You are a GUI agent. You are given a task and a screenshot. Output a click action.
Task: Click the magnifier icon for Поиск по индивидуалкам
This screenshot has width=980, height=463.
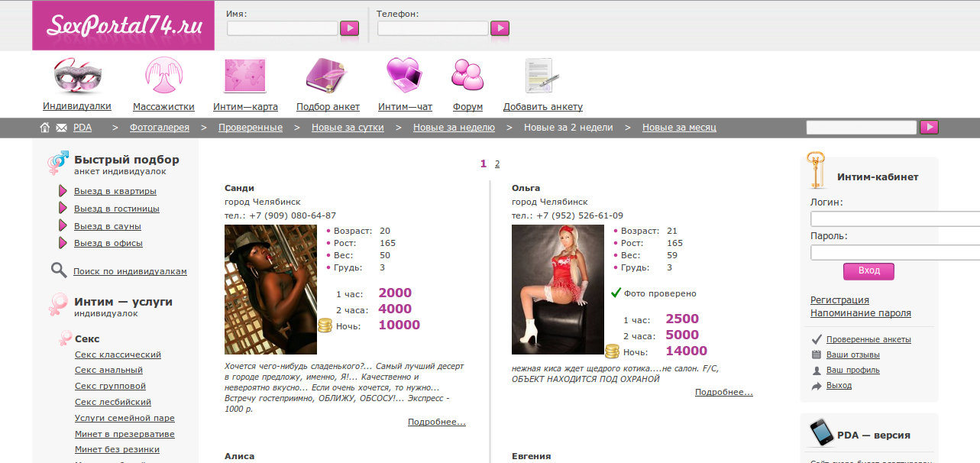click(59, 270)
